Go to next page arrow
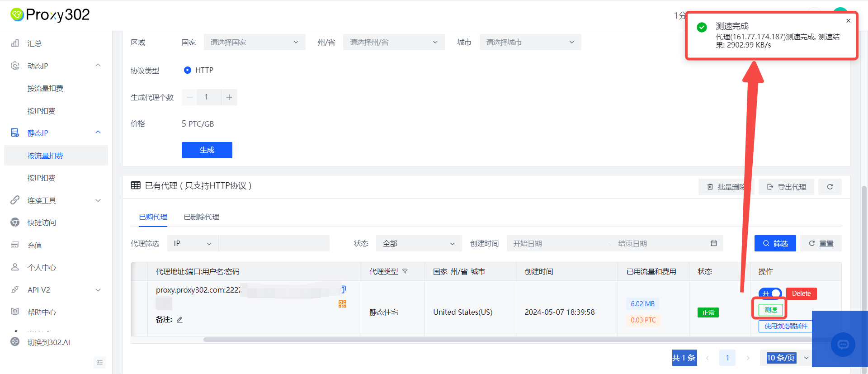 [x=748, y=358]
